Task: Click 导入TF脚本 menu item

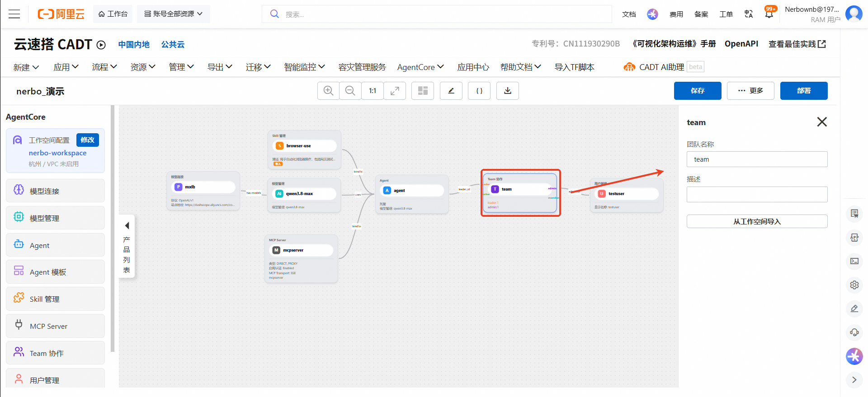Action: click(575, 67)
